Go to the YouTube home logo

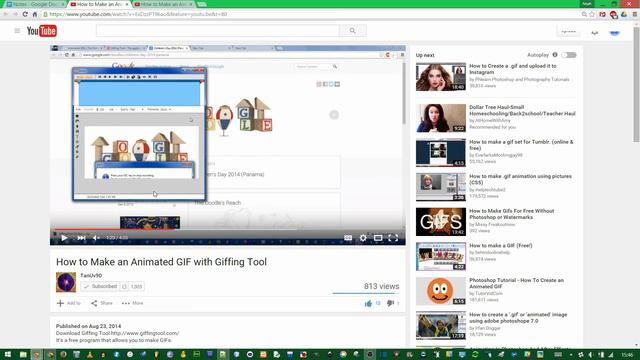point(42,31)
